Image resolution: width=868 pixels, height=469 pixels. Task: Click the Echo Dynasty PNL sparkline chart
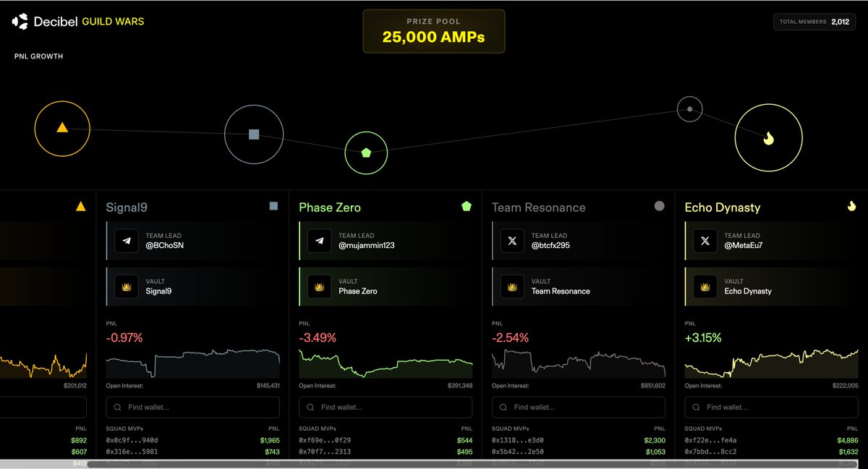pos(772,363)
